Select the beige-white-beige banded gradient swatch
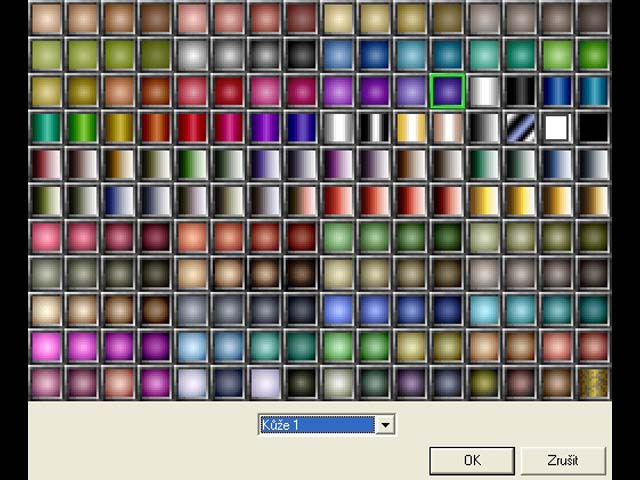Screen dimensions: 640x480 (x=447, y=127)
